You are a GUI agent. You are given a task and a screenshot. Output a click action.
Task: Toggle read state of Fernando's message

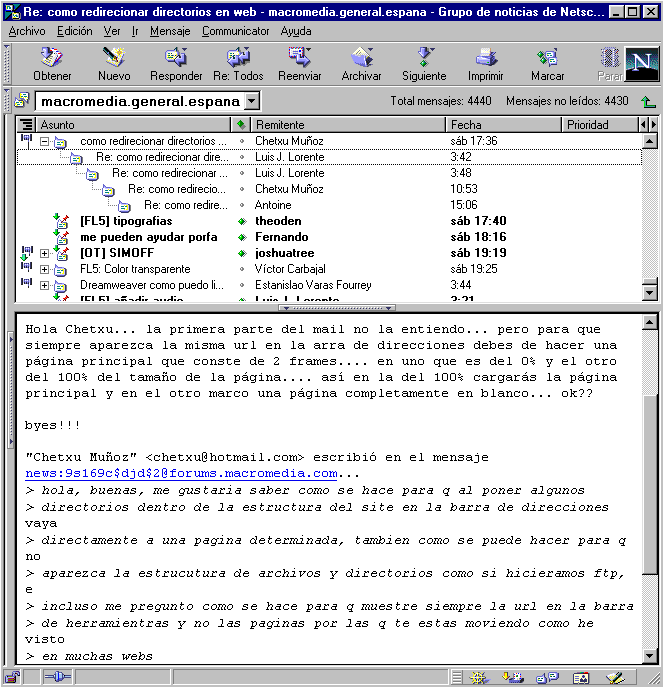pos(242,237)
